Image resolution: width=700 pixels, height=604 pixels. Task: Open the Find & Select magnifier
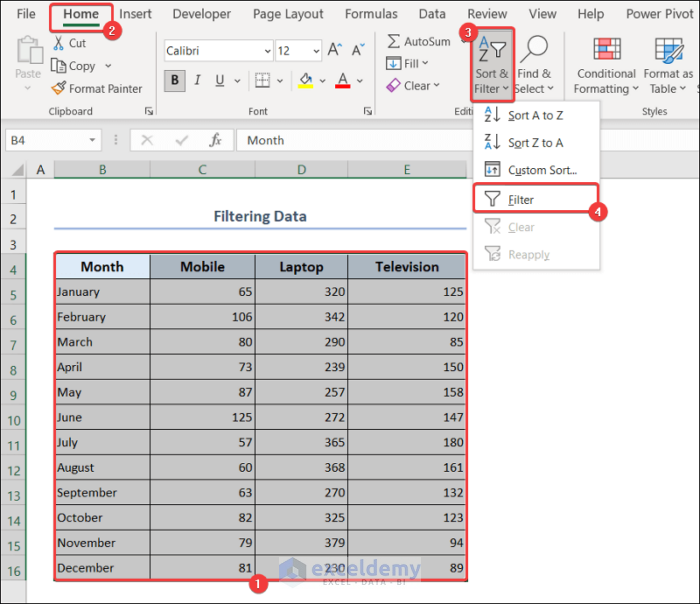click(x=535, y=47)
